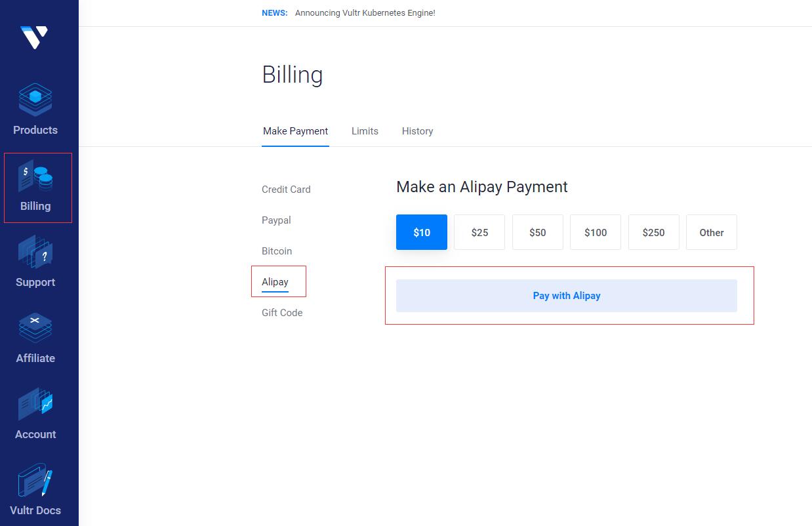Click the Pay with Alipay button
Screen dimensions: 812x526
(567, 296)
